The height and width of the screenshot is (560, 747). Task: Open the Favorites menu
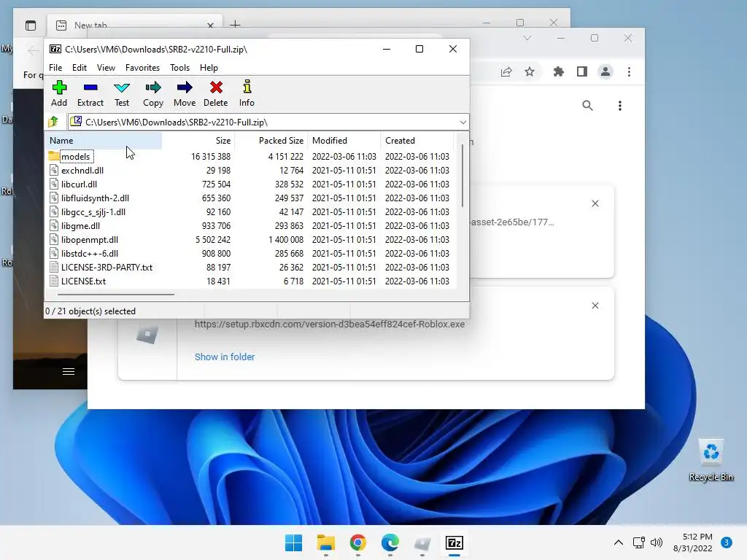click(x=142, y=68)
